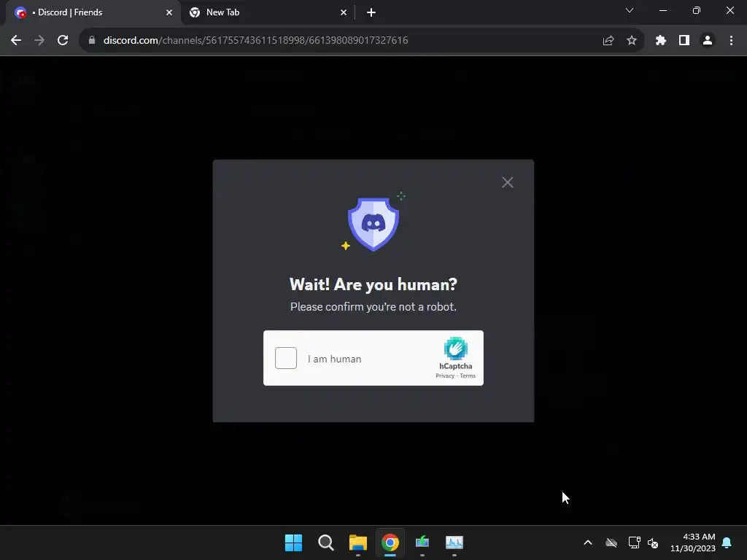The height and width of the screenshot is (560, 747).
Task: Open the green-arrow app on taskbar
Action: pos(422,542)
